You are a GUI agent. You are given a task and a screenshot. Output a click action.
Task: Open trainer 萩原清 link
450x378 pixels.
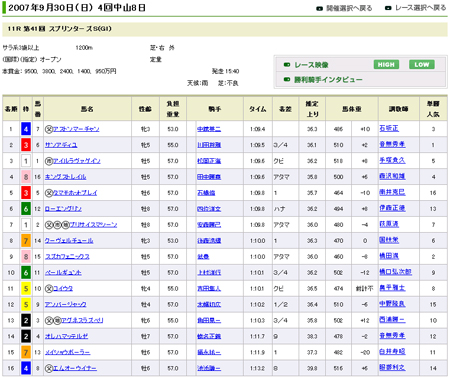pyautogui.click(x=389, y=224)
